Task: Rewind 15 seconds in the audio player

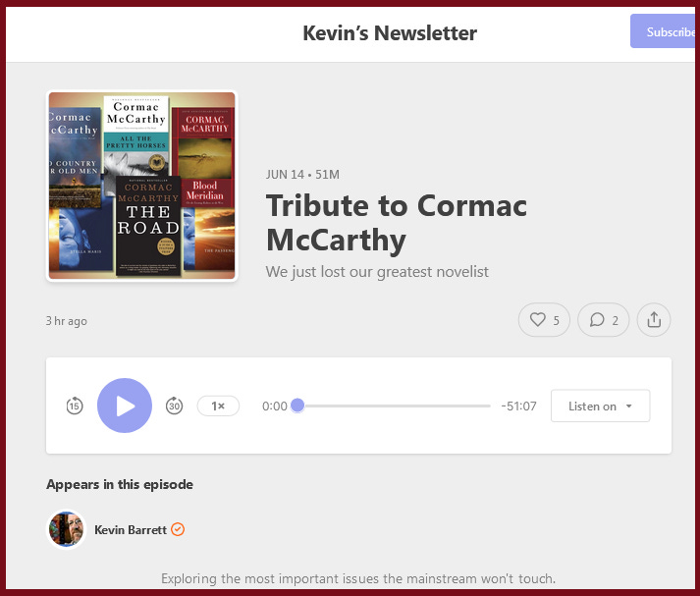Action: 75,406
